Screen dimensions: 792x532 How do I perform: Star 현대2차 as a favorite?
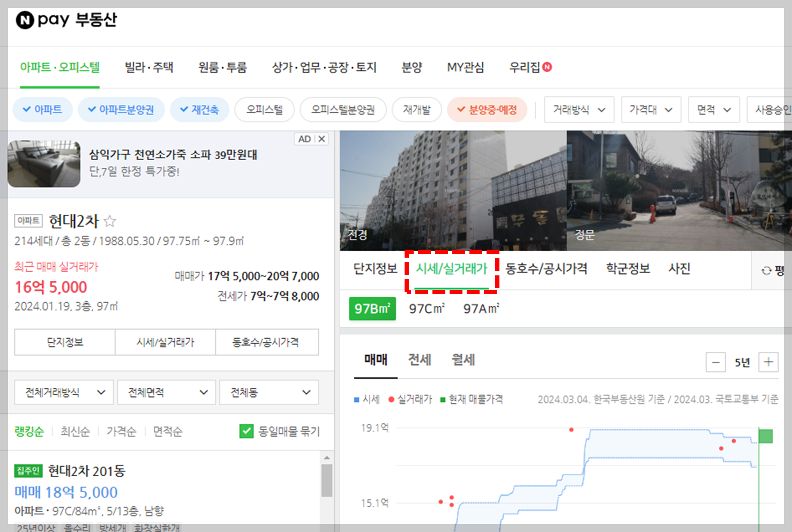click(111, 221)
